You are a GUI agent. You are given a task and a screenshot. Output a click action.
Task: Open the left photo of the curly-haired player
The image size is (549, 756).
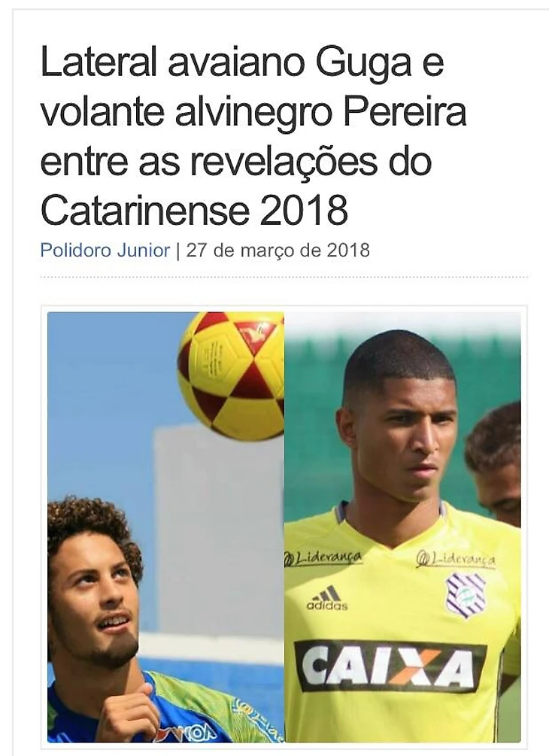(x=165, y=527)
